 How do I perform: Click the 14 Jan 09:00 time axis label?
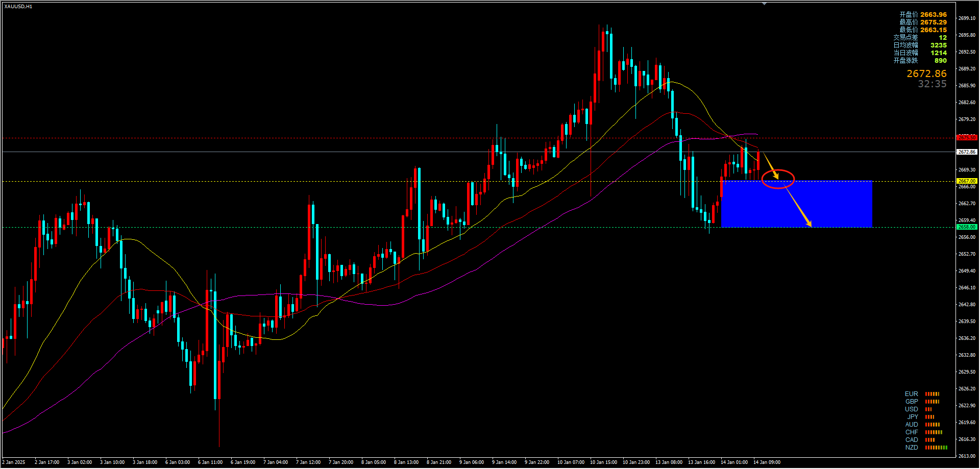click(x=767, y=462)
